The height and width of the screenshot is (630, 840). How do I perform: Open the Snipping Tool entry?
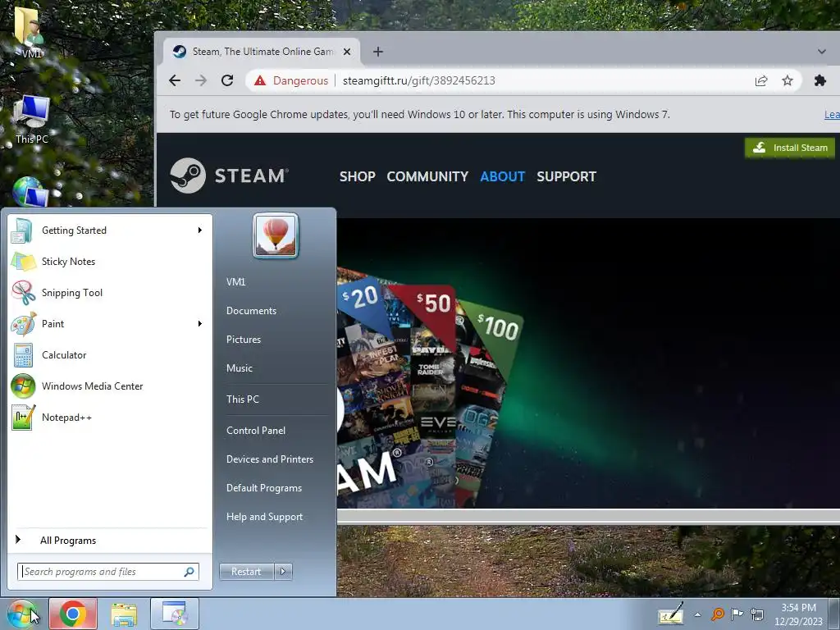109,293
